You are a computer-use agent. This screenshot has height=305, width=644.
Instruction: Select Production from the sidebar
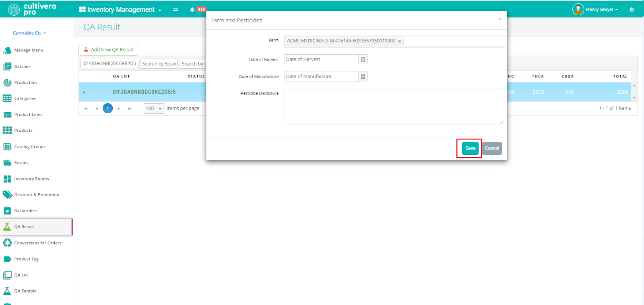click(25, 83)
